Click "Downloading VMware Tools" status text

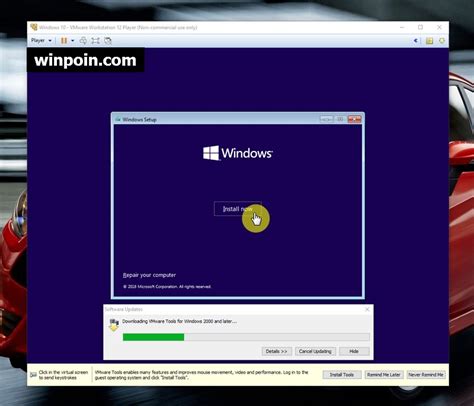click(179, 321)
